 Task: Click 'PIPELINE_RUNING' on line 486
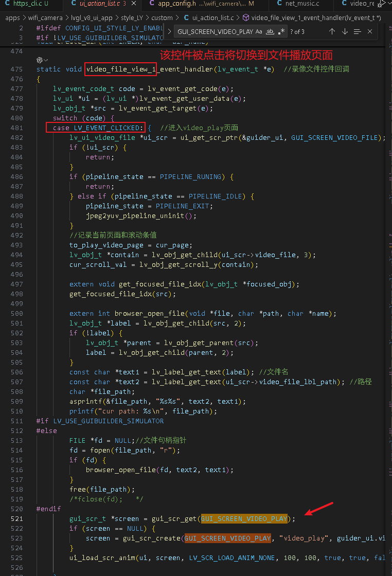pos(191,177)
